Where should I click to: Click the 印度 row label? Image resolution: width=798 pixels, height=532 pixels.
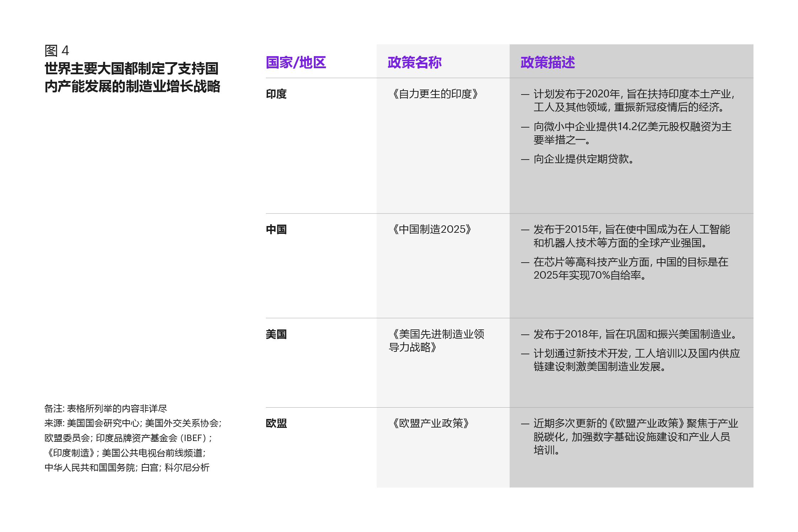coord(276,94)
